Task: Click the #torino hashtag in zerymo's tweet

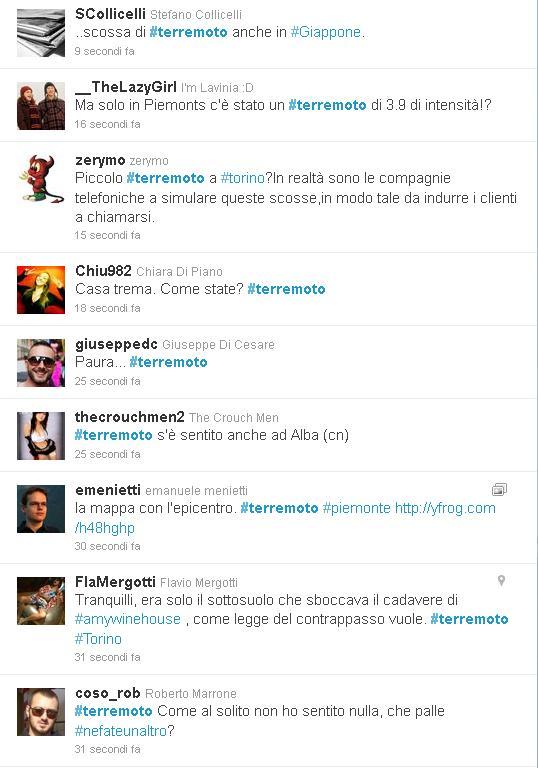Action: (243, 178)
